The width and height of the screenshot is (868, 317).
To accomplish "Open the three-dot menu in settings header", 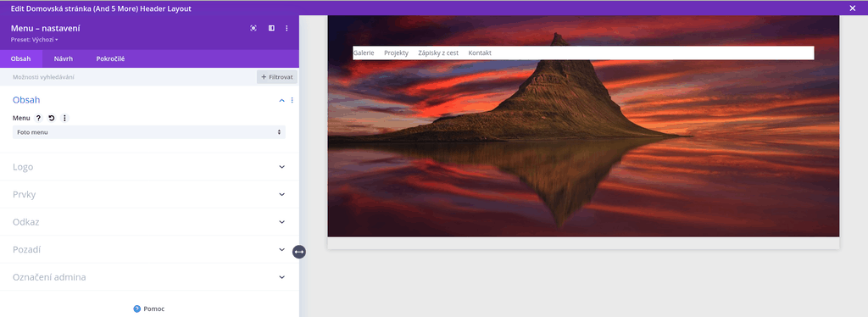I will [287, 28].
